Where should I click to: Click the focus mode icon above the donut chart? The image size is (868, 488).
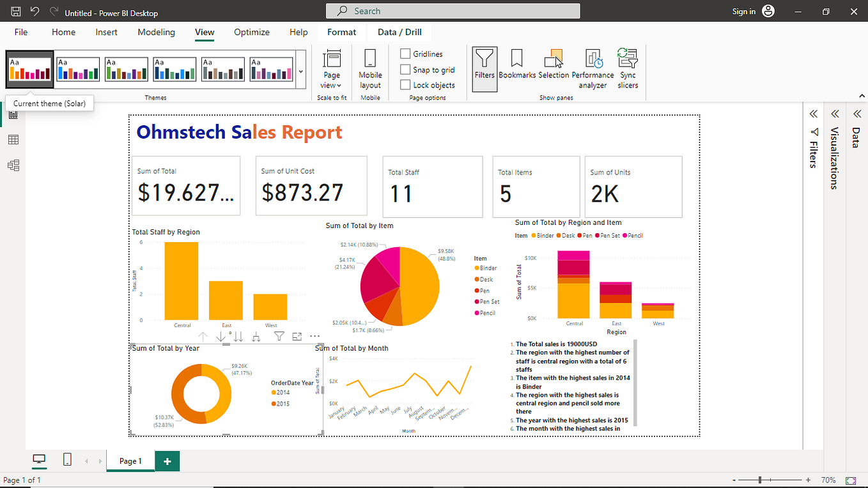pos(295,336)
